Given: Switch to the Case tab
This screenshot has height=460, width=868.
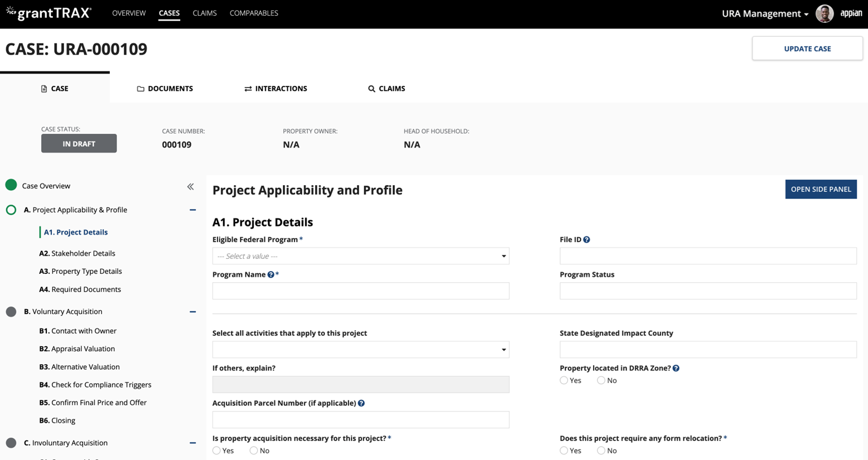Looking at the screenshot, I should click(x=55, y=88).
